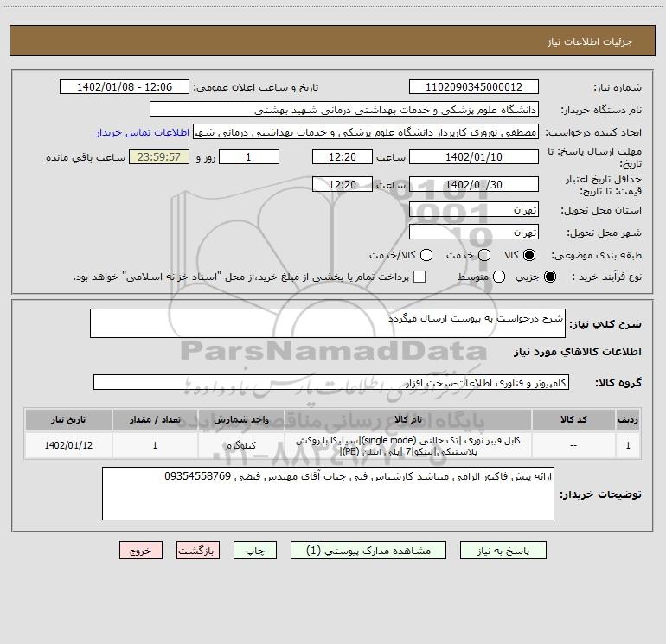Click the اطلاعات کالاهای مورد نیاز heading
This screenshot has width=666, height=644.
(x=577, y=352)
